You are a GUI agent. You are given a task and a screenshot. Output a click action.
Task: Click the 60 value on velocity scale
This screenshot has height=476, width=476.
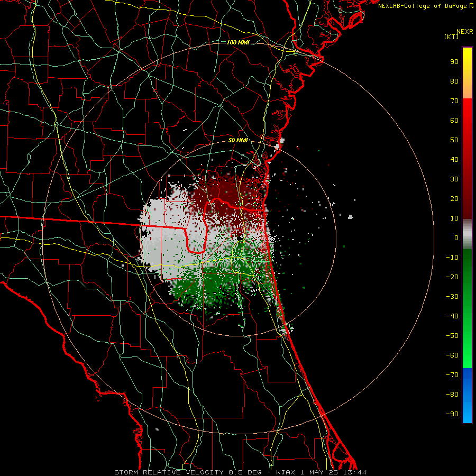coord(454,121)
